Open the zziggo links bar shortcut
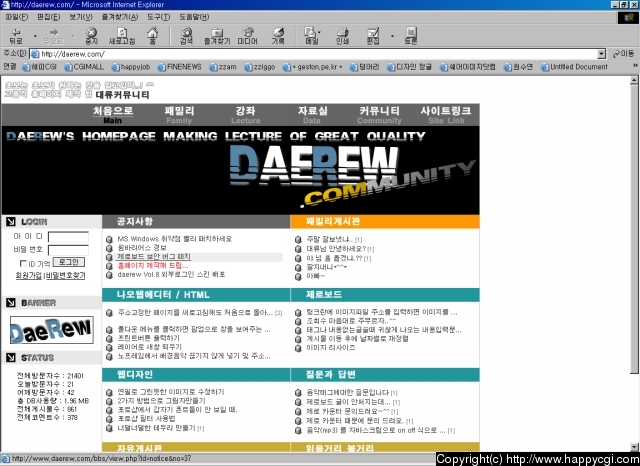 pos(260,67)
